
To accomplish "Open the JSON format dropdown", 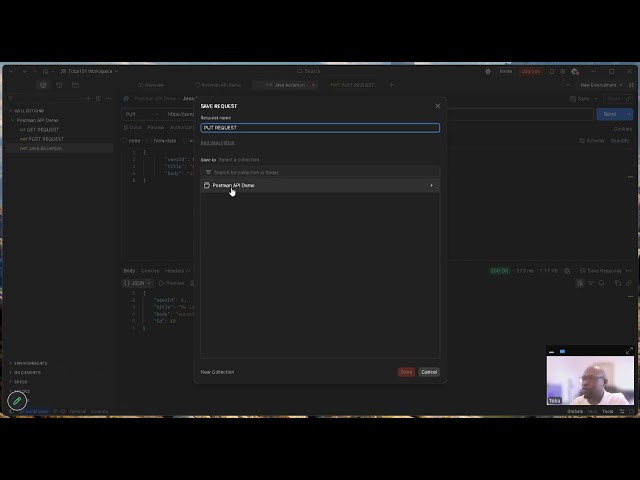I will (138, 283).
